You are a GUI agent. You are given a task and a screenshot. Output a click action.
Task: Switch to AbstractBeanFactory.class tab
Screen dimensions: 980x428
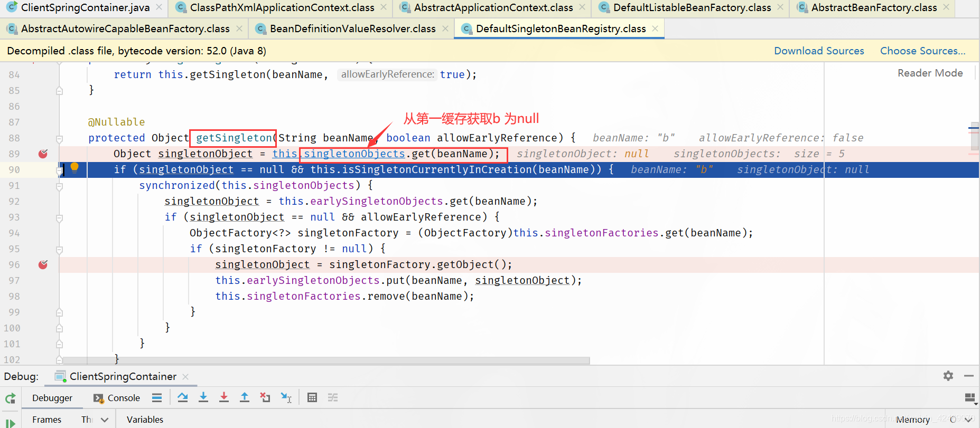[x=873, y=7]
